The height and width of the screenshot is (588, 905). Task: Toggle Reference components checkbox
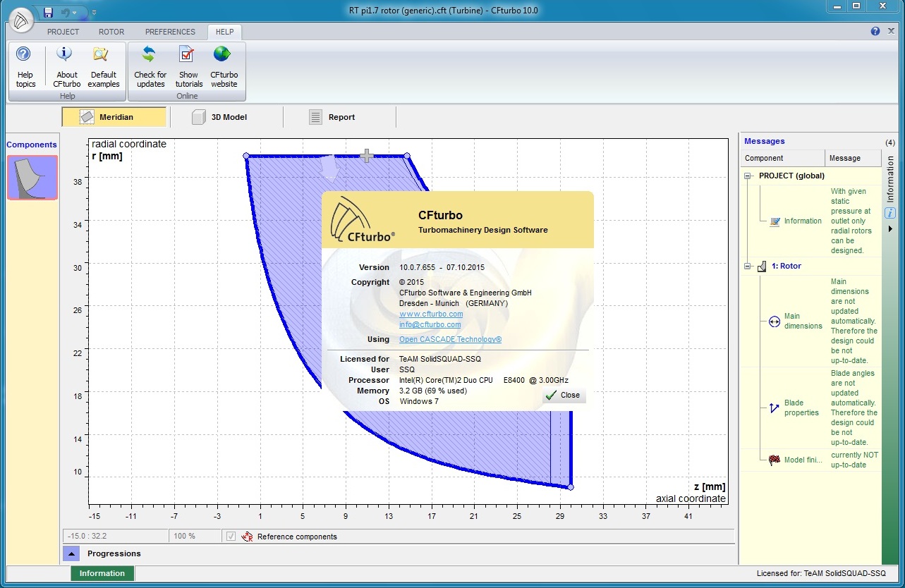[x=231, y=537]
